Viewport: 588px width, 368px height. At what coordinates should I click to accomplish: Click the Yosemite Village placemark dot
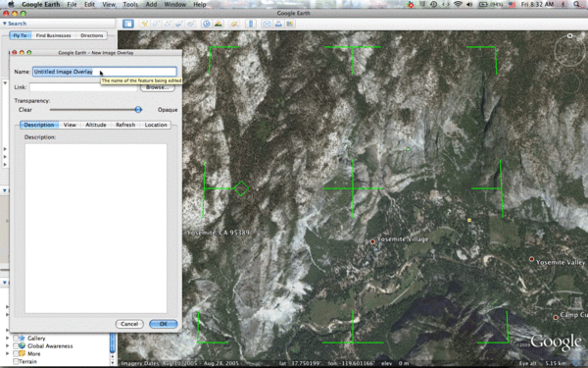pos(372,241)
